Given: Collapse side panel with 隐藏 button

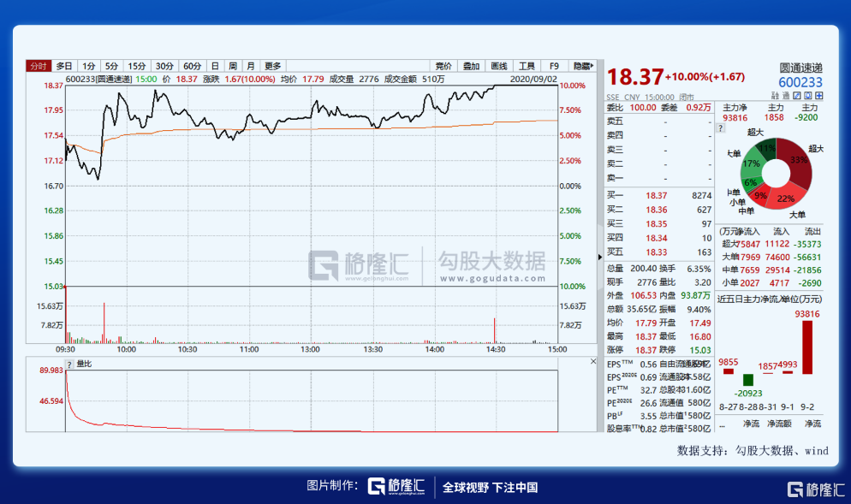Looking at the screenshot, I should 583,66.
